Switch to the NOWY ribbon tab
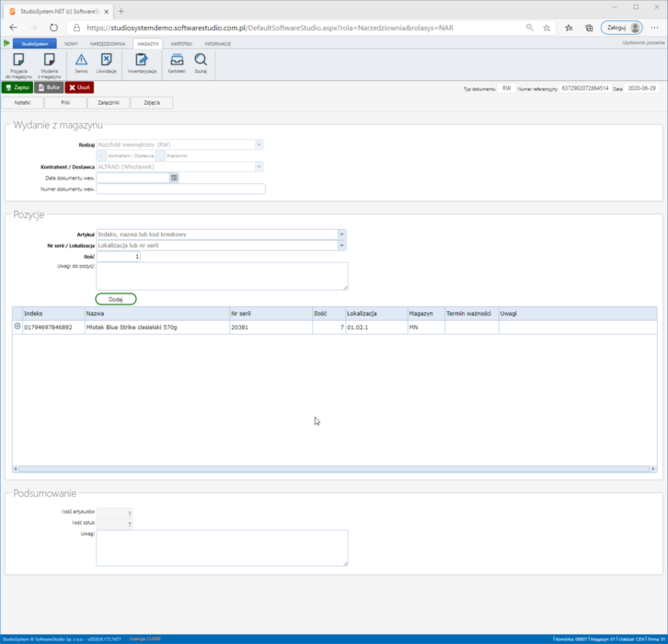668x644 pixels. (71, 44)
